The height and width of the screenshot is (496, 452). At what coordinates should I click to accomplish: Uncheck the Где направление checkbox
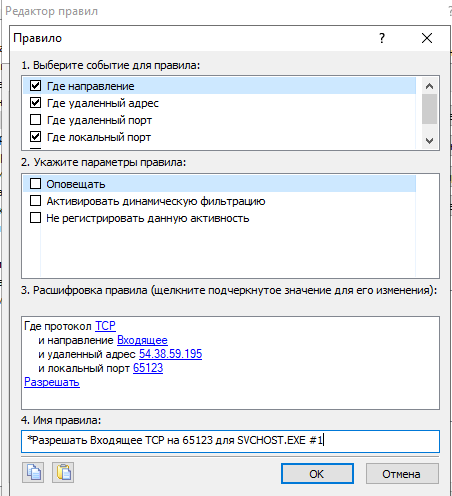pyautogui.click(x=36, y=86)
